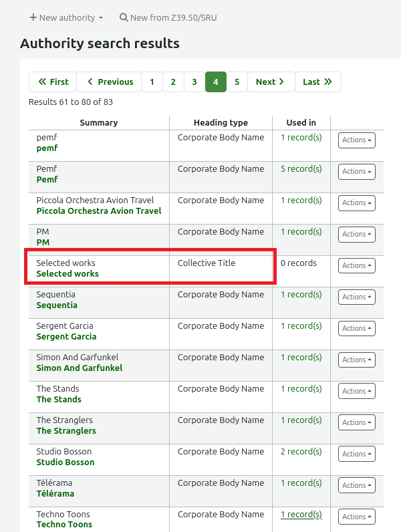Image resolution: width=401 pixels, height=532 pixels.
Task: Go to Previous results page
Action: (x=110, y=82)
